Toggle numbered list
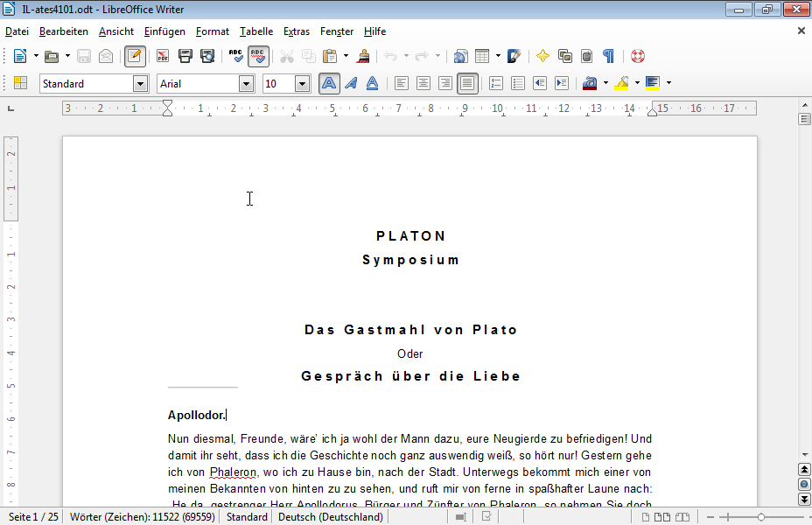The height and width of the screenshot is (525, 812). [496, 83]
